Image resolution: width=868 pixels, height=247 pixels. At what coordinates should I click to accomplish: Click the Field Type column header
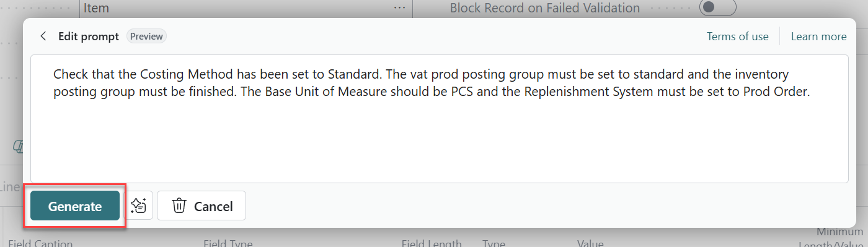tap(228, 243)
